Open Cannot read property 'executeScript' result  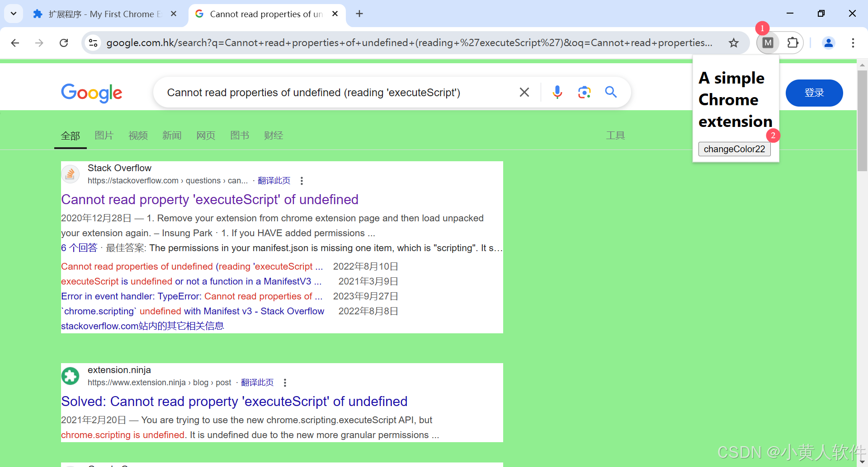coord(210,199)
